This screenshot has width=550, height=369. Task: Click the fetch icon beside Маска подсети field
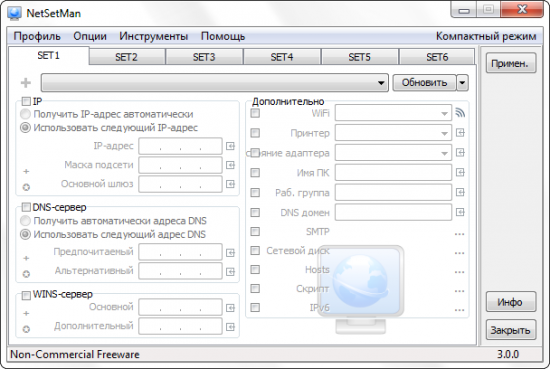[x=230, y=165]
